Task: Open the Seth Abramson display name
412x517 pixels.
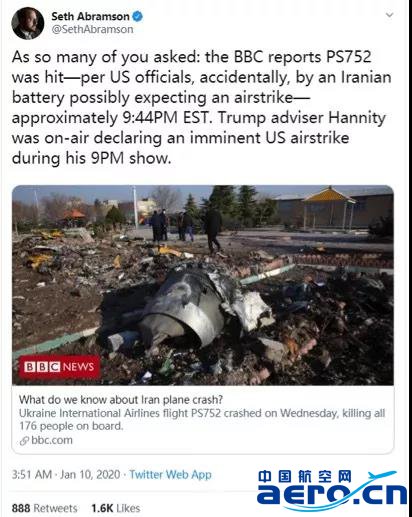Action: [90, 16]
